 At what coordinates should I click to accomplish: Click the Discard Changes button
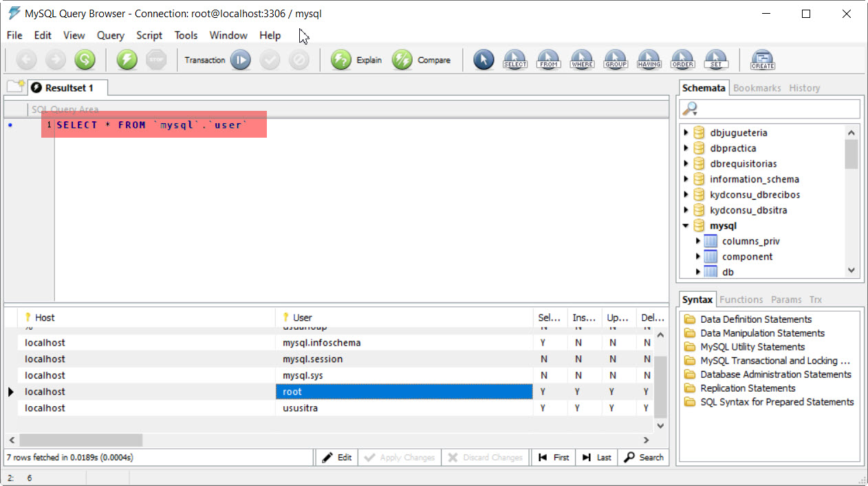[486, 457]
